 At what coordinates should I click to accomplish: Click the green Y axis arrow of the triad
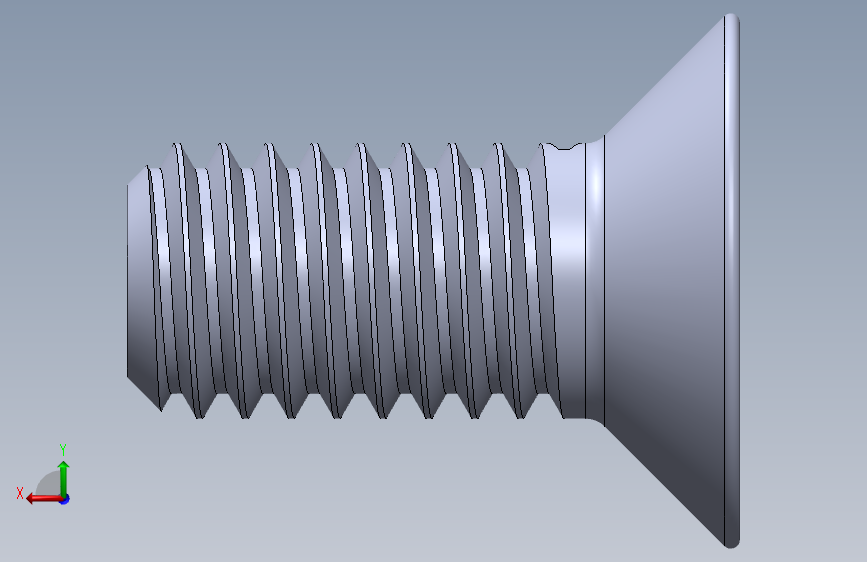64,479
